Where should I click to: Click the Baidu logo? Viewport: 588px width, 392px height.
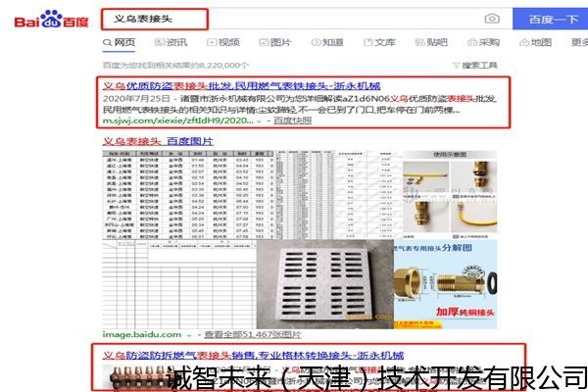(x=51, y=19)
